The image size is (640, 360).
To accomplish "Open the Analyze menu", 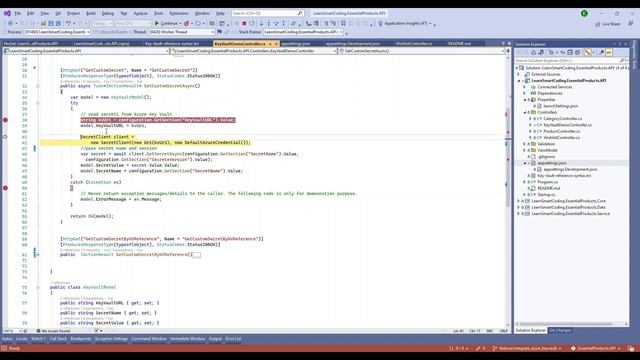I will (x=140, y=13).
